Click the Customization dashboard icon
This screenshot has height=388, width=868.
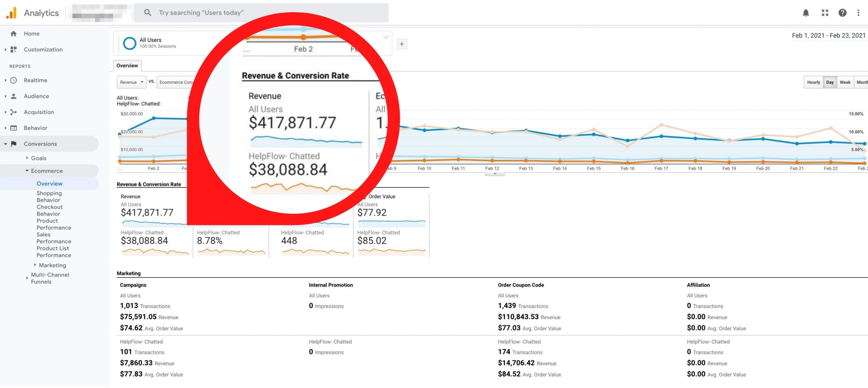[x=14, y=49]
